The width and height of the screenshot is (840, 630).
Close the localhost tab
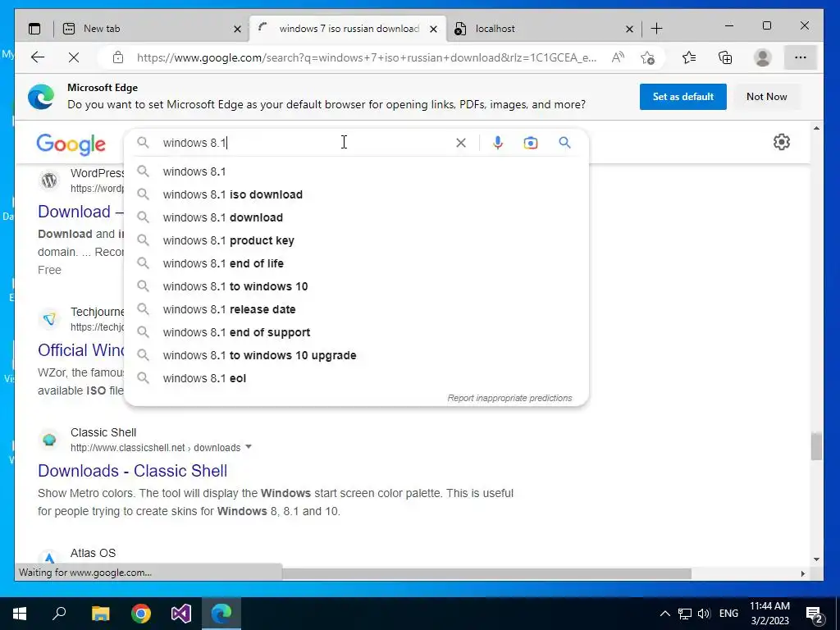coord(629,29)
